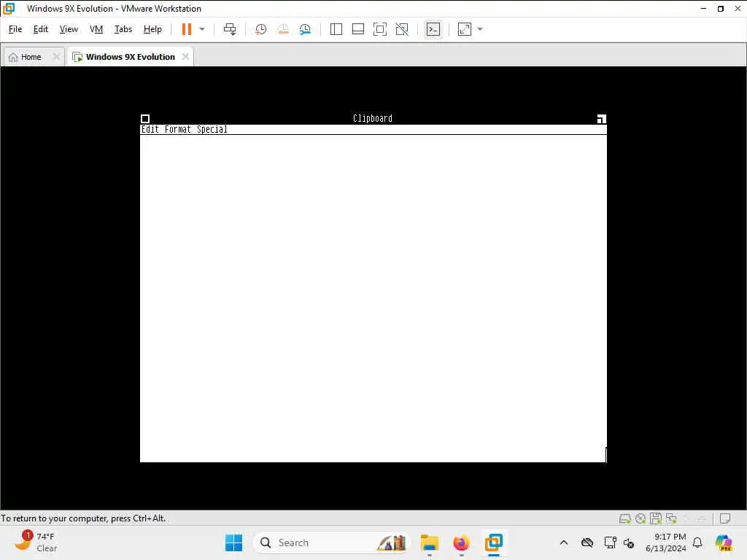Open the File menu in VMware

[x=15, y=29]
